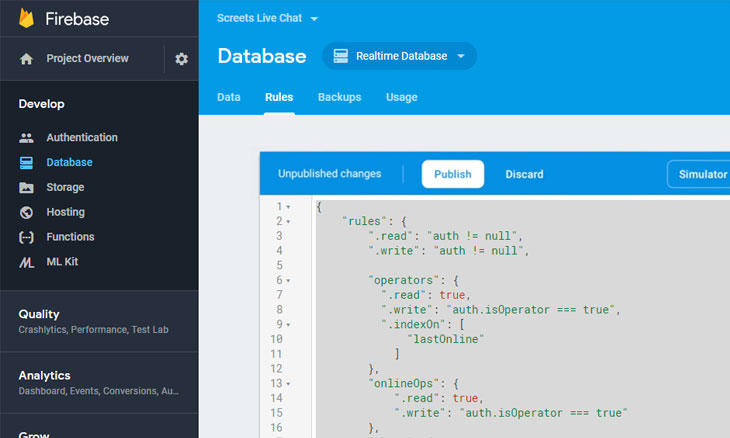Click the true value on line 14
The height and width of the screenshot is (438, 730).
click(465, 398)
